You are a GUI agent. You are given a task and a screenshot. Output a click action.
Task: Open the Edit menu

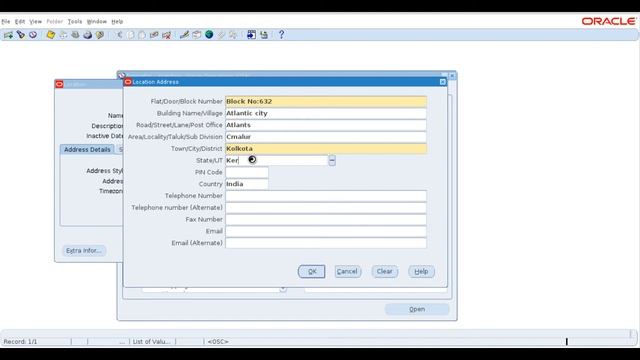click(x=20, y=22)
